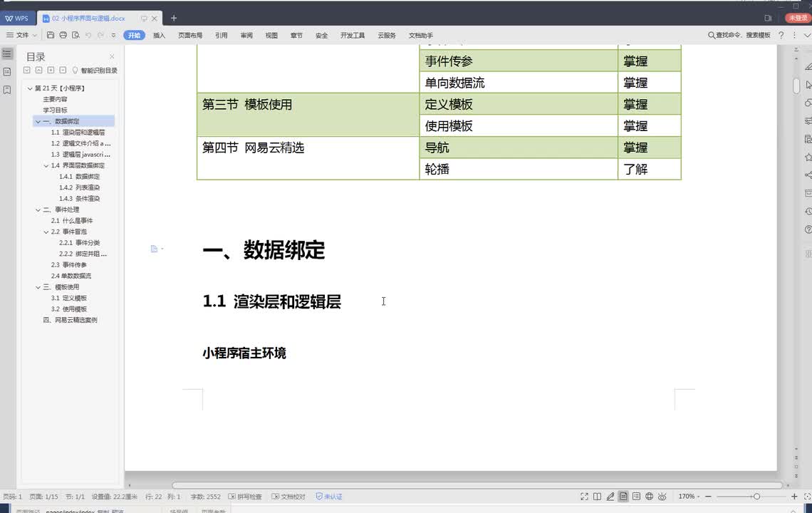Switch to the 插入 ribbon tab
This screenshot has width=812, height=513.
[159, 35]
